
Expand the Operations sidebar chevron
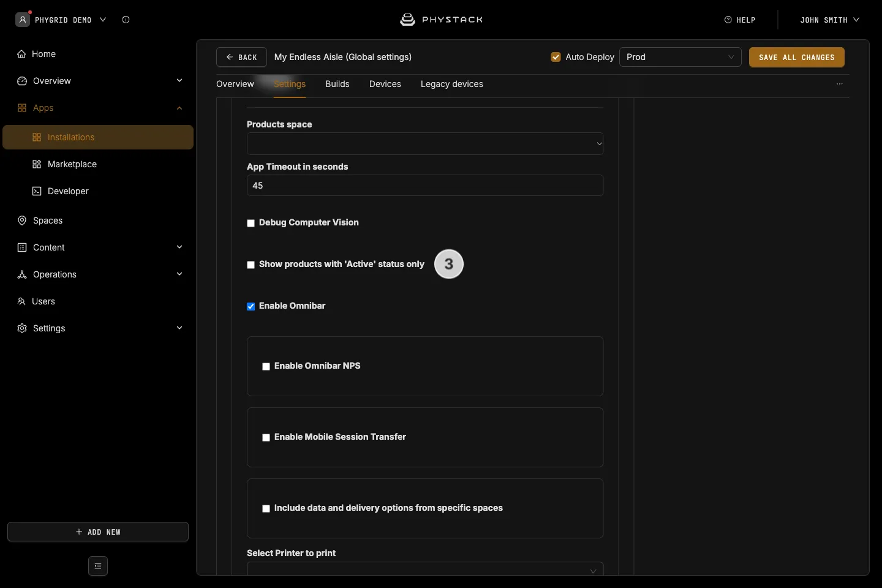tap(179, 274)
